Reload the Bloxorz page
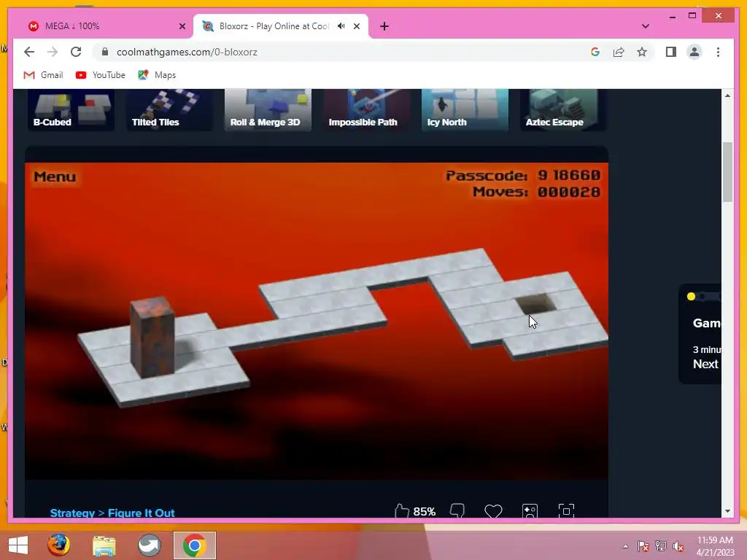Viewport: 747px width, 560px height. 76,52
